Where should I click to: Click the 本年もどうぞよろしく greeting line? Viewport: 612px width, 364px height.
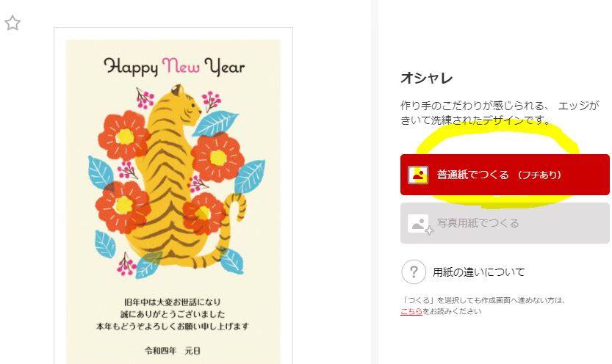click(x=172, y=326)
